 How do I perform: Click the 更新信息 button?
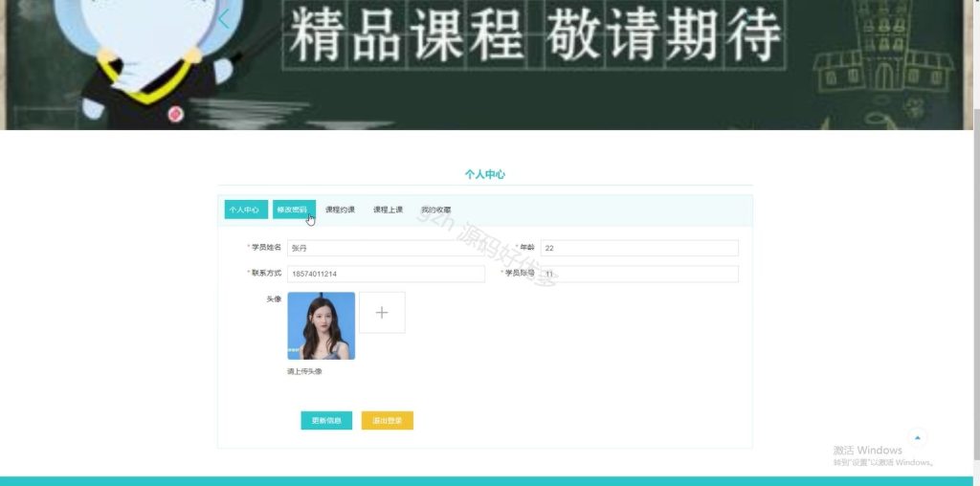(x=326, y=420)
